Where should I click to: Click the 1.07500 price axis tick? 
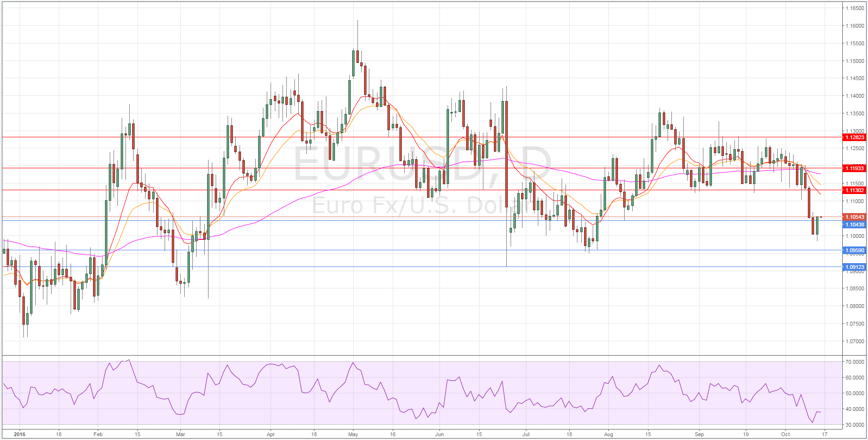click(855, 324)
